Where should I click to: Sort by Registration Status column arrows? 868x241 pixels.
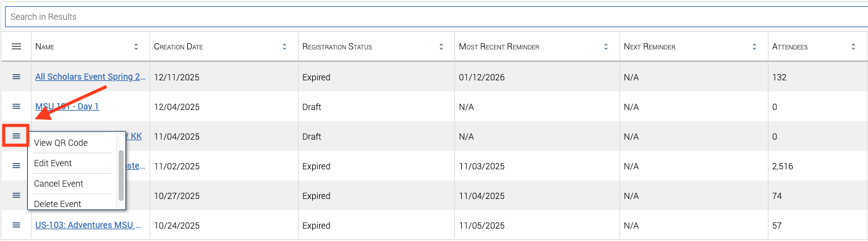[441, 46]
